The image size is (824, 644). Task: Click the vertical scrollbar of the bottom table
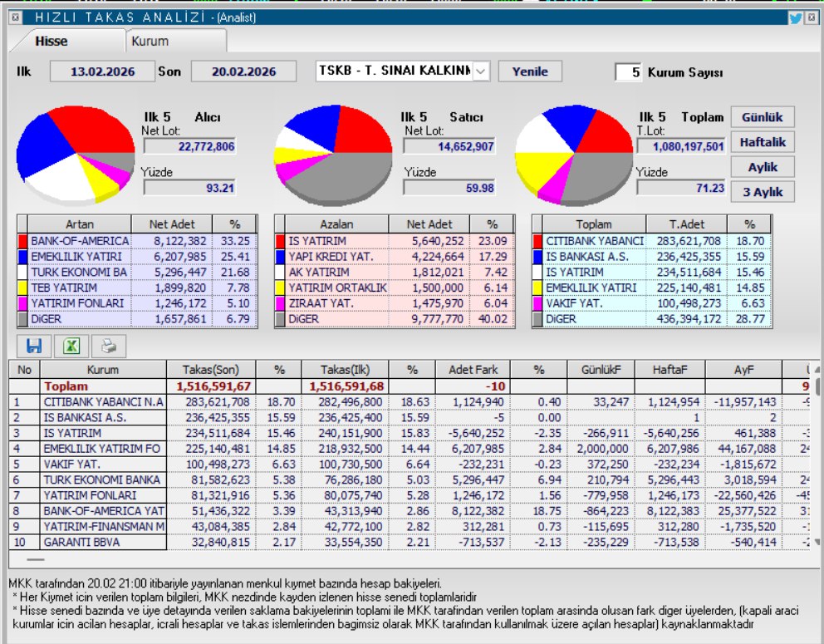click(x=817, y=455)
